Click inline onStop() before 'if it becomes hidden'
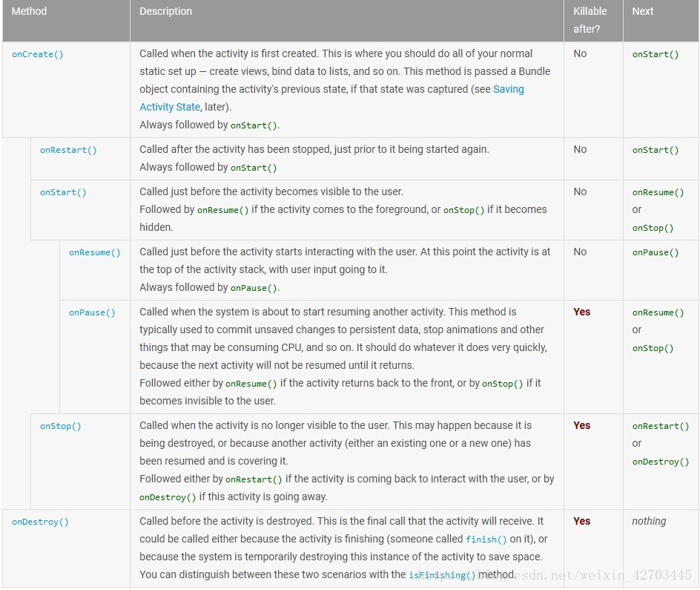The height and width of the screenshot is (590, 700). (x=463, y=210)
